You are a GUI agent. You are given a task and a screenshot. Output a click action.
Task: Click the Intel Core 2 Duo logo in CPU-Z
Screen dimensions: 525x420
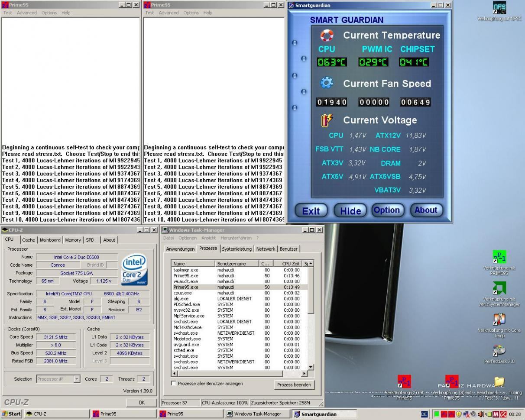click(x=134, y=270)
